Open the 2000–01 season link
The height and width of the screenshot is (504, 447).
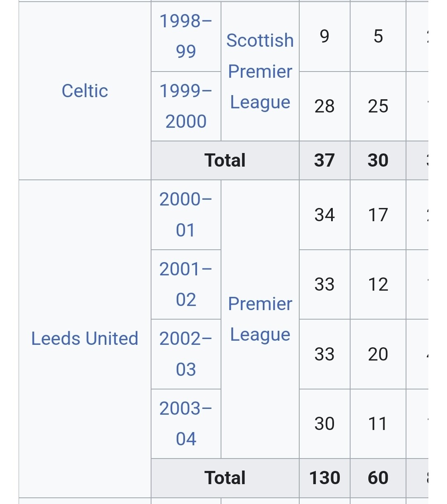[186, 215]
